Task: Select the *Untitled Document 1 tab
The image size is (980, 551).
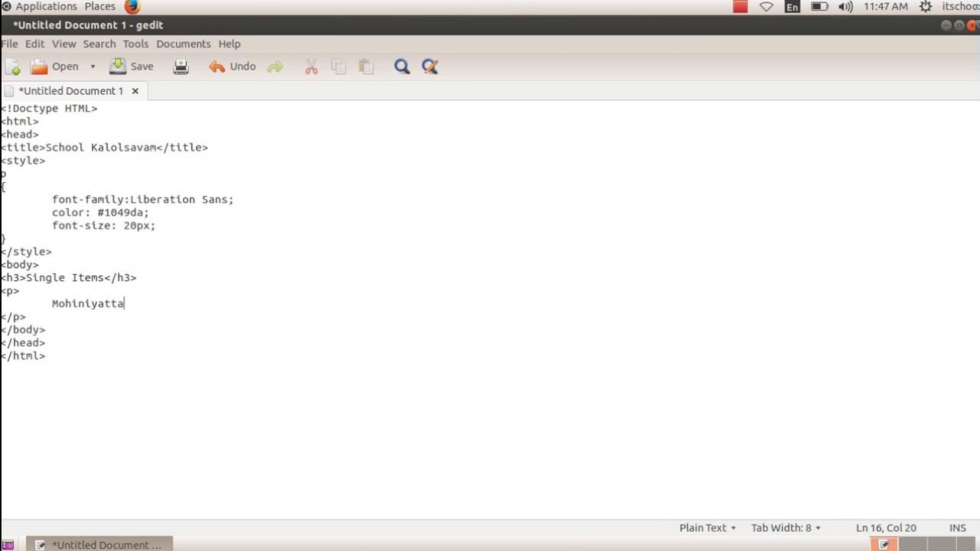Action: [x=70, y=90]
